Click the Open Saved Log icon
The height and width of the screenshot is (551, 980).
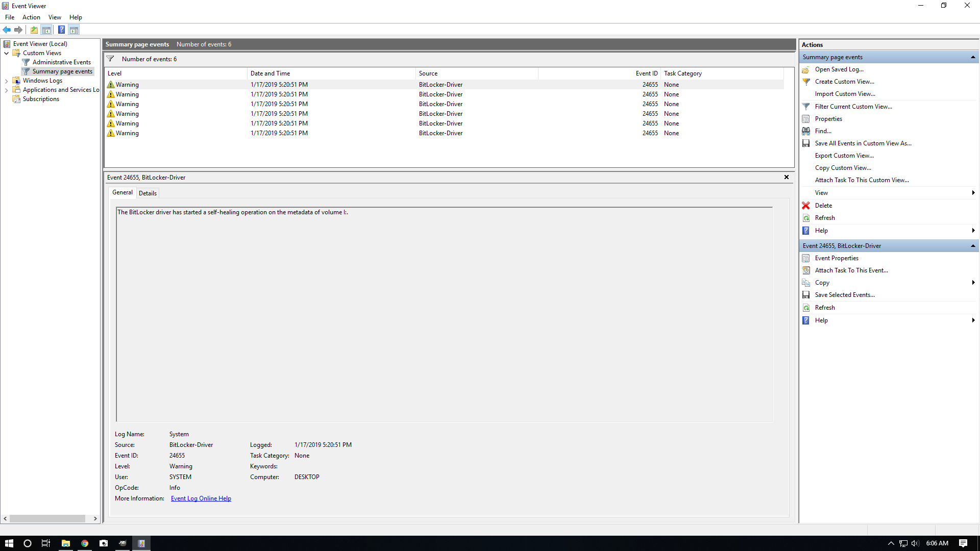click(x=806, y=69)
